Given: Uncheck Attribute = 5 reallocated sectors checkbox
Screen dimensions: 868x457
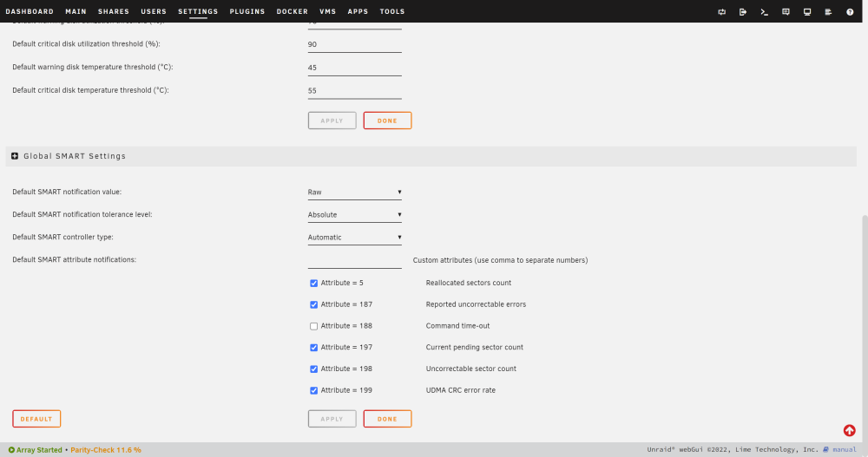Looking at the screenshot, I should click(314, 284).
